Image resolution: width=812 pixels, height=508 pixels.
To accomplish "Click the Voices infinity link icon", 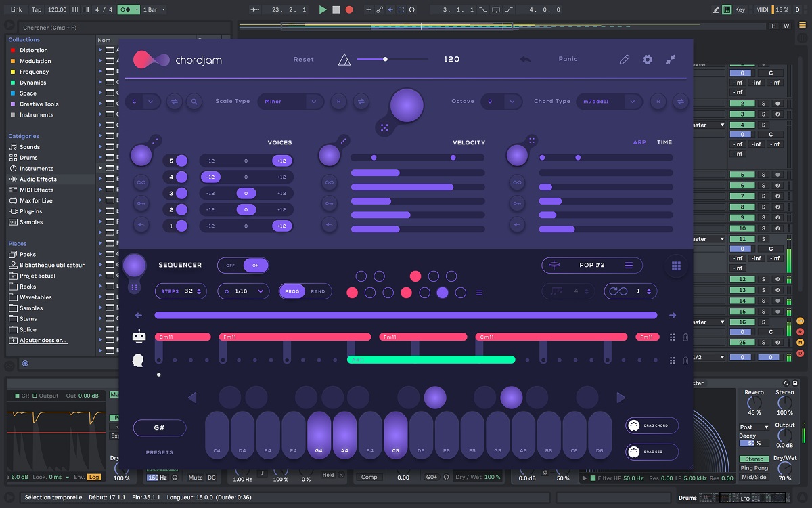I will [140, 182].
